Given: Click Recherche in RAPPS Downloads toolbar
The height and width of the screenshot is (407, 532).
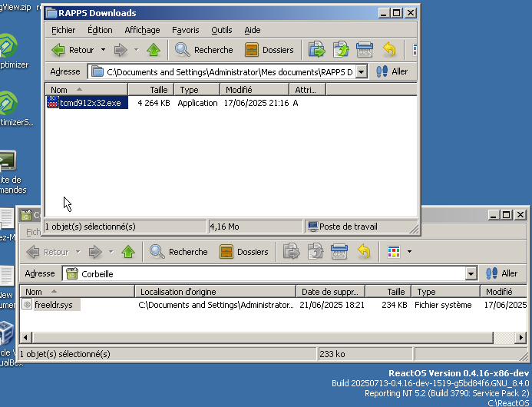Looking at the screenshot, I should click(204, 50).
